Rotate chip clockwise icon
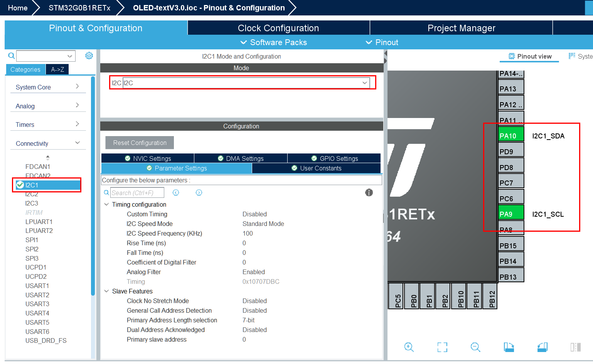 509,347
